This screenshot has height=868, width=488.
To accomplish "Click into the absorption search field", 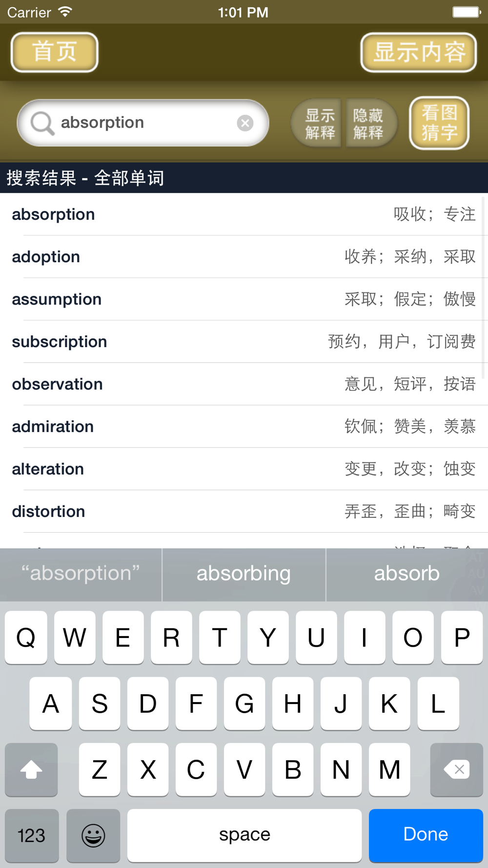I will click(142, 123).
